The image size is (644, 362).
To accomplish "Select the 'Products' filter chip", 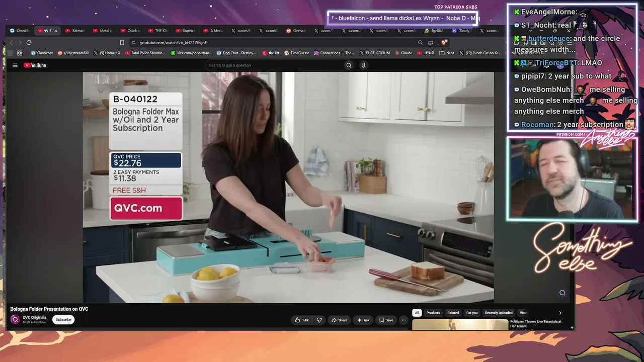I will click(x=433, y=313).
